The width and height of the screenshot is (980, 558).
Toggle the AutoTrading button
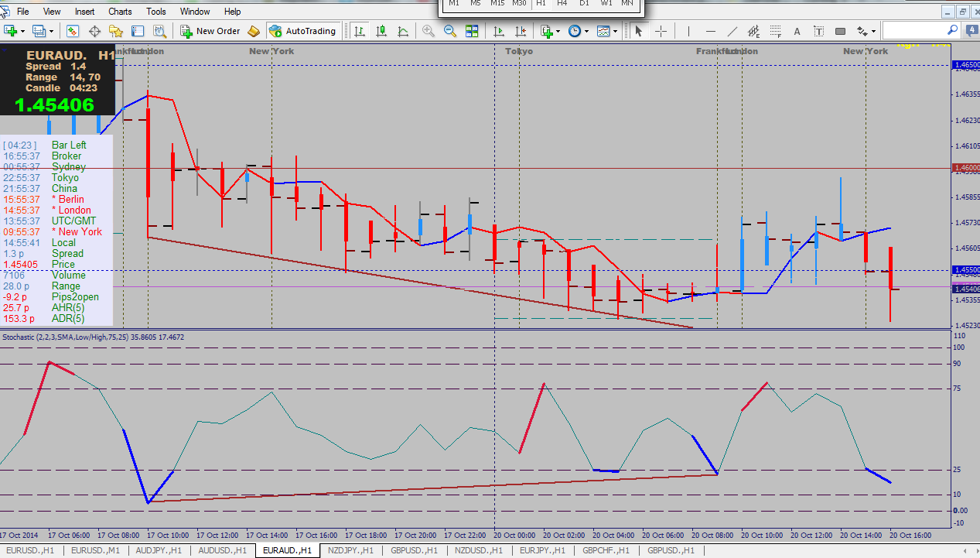(x=302, y=31)
